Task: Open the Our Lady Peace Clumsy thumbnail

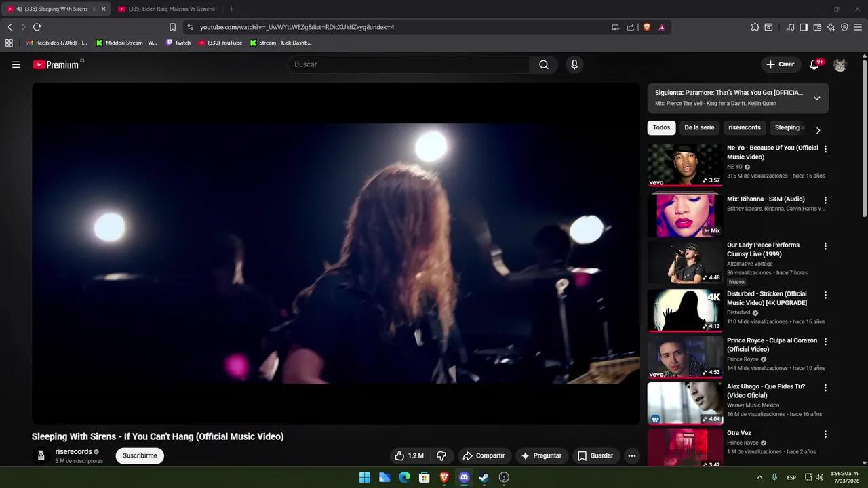Action: coord(685,262)
